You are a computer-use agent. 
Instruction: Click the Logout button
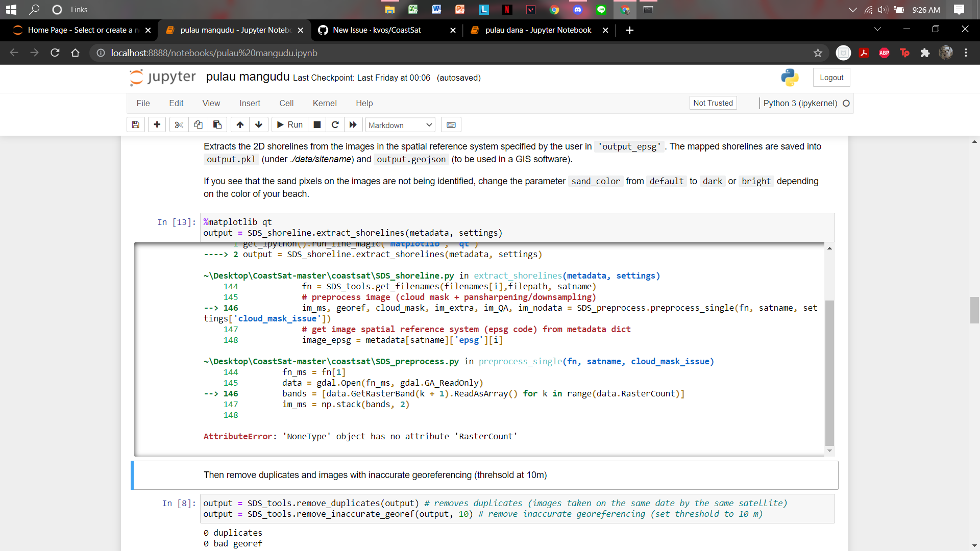tap(831, 77)
